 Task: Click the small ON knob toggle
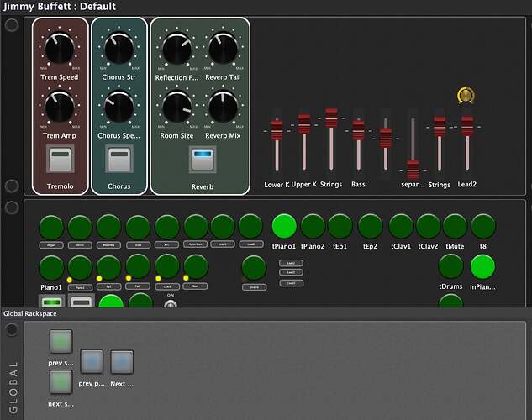click(171, 304)
